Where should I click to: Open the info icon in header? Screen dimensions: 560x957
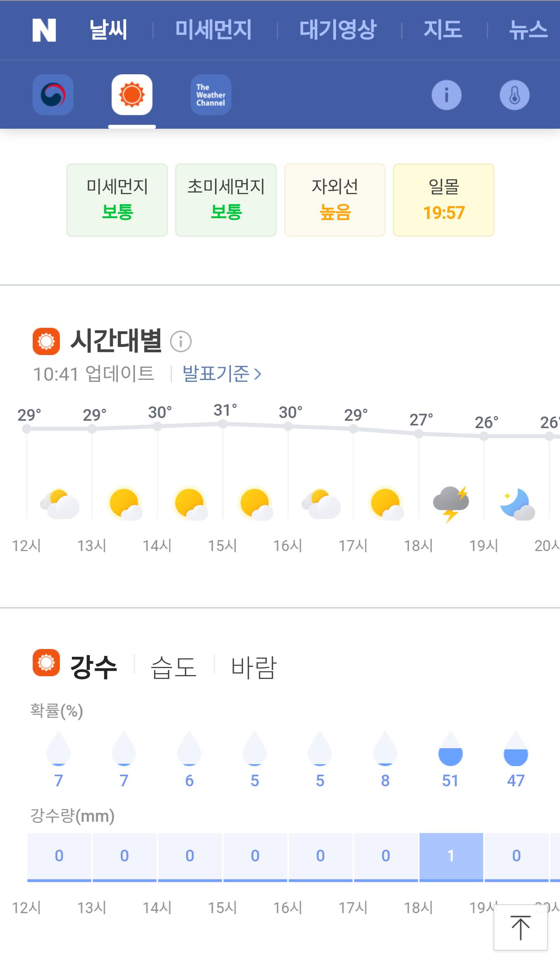(446, 95)
